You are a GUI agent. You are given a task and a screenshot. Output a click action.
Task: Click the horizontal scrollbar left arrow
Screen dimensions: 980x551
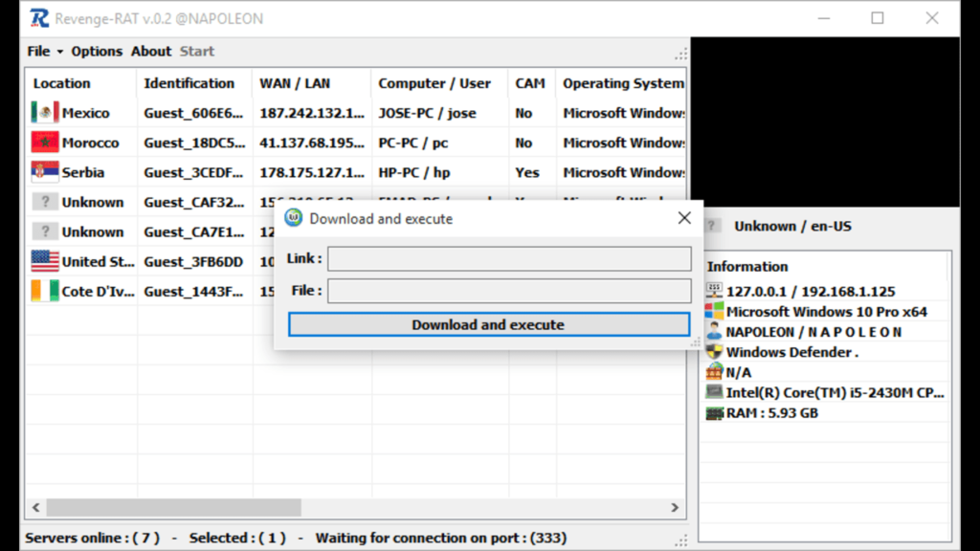click(x=35, y=507)
